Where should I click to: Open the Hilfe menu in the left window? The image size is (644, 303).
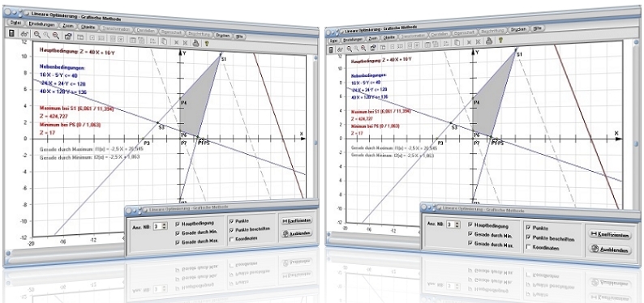point(238,36)
